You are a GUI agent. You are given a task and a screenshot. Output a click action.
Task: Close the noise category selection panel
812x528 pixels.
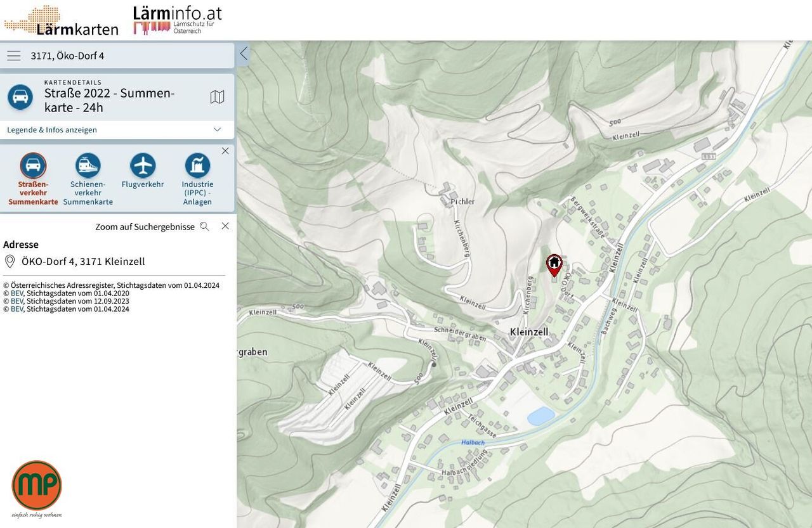click(225, 151)
